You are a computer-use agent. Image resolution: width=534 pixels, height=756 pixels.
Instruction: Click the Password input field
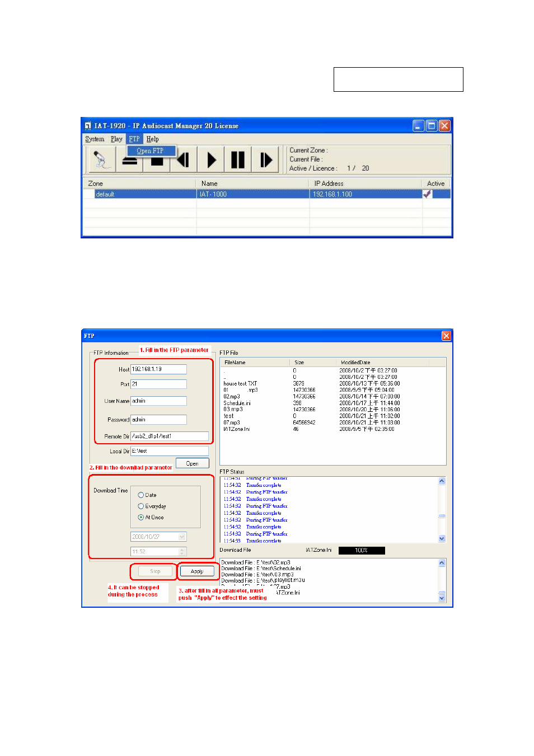click(x=158, y=420)
